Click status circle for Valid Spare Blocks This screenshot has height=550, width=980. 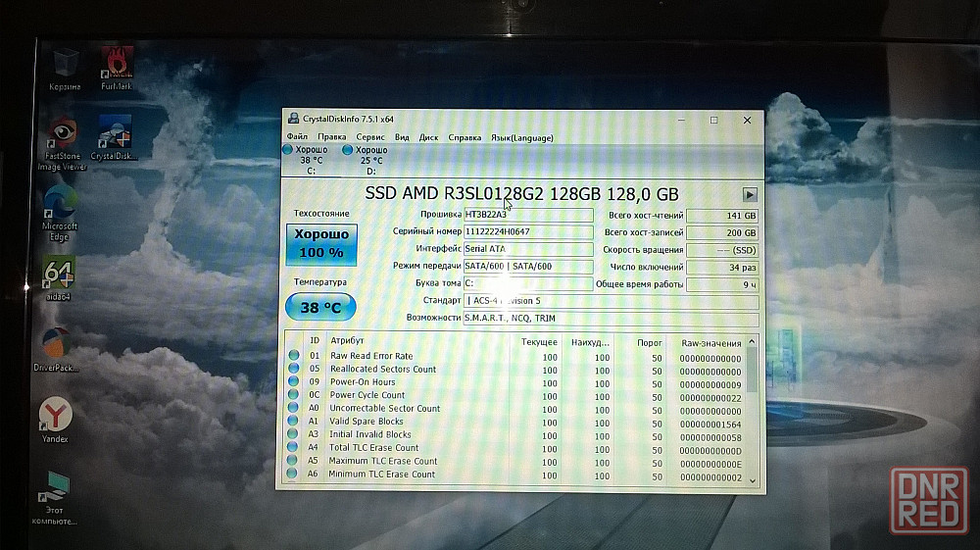click(x=292, y=421)
